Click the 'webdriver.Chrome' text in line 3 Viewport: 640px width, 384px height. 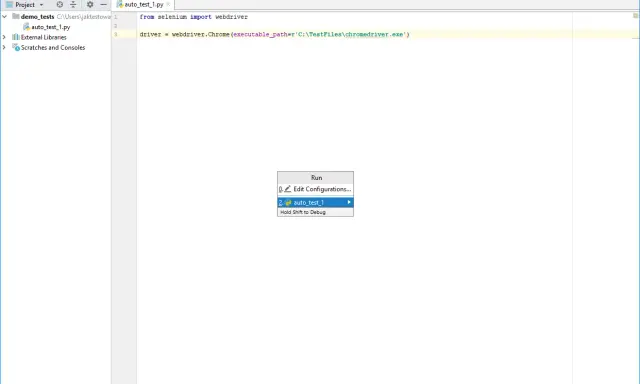(x=200, y=34)
